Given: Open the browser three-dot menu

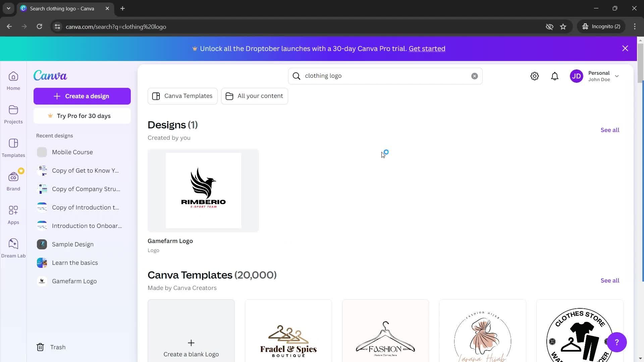Looking at the screenshot, I should (635, 26).
